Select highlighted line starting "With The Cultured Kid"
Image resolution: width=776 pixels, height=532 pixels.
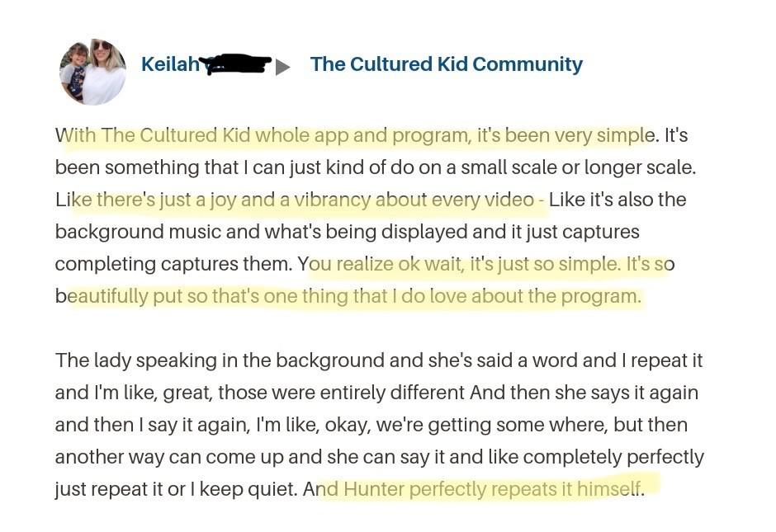point(356,135)
